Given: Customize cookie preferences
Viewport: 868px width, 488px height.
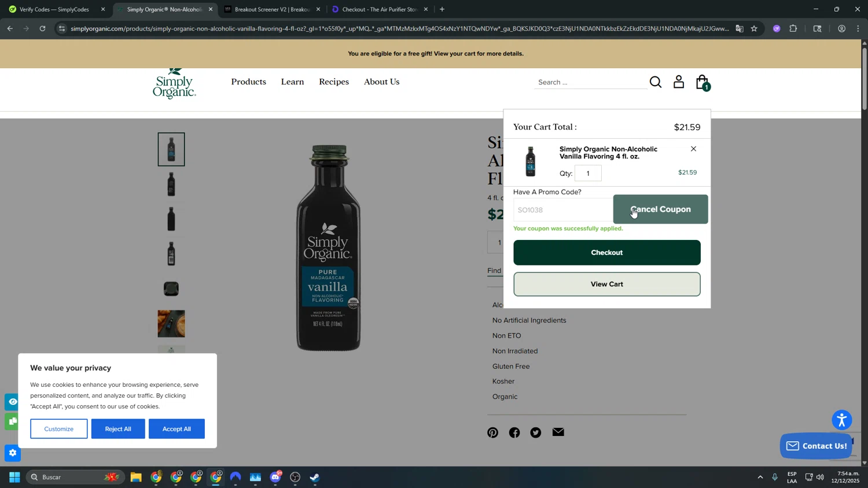Looking at the screenshot, I should coord(59,429).
